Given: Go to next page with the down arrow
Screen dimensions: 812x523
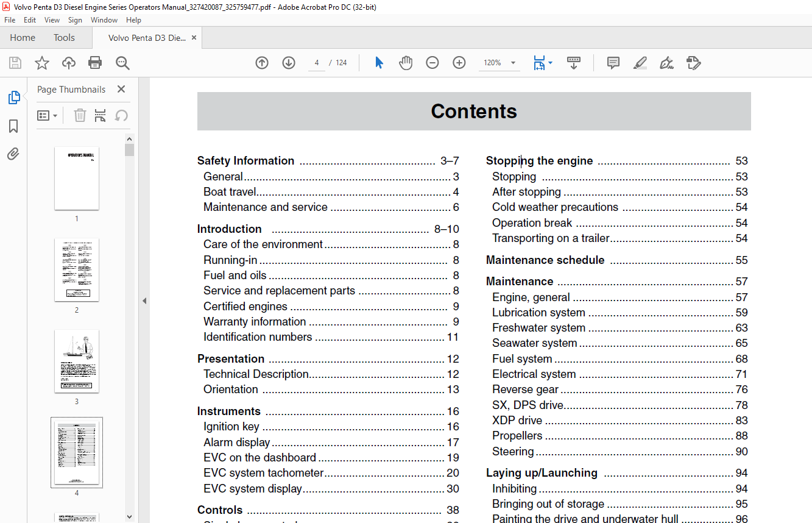Looking at the screenshot, I should point(289,63).
